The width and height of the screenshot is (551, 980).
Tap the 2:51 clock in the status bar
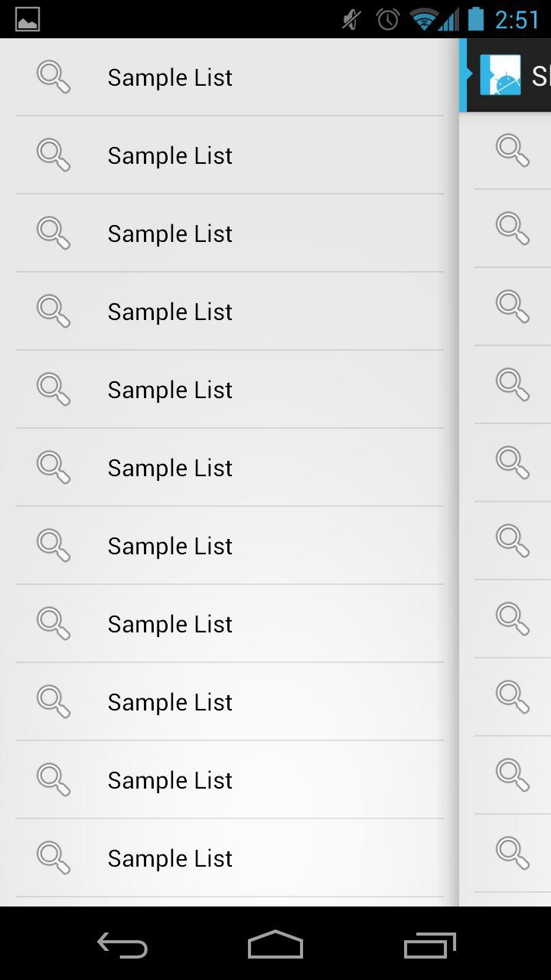point(517,19)
